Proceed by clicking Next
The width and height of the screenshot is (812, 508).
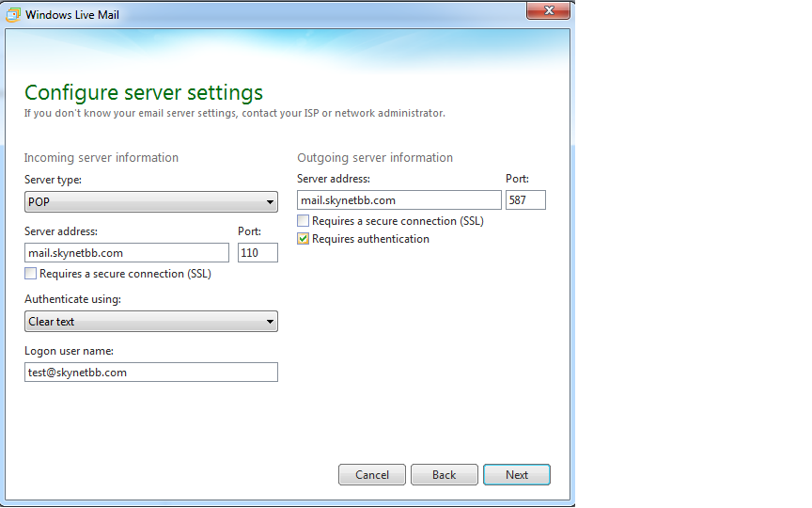tap(516, 475)
